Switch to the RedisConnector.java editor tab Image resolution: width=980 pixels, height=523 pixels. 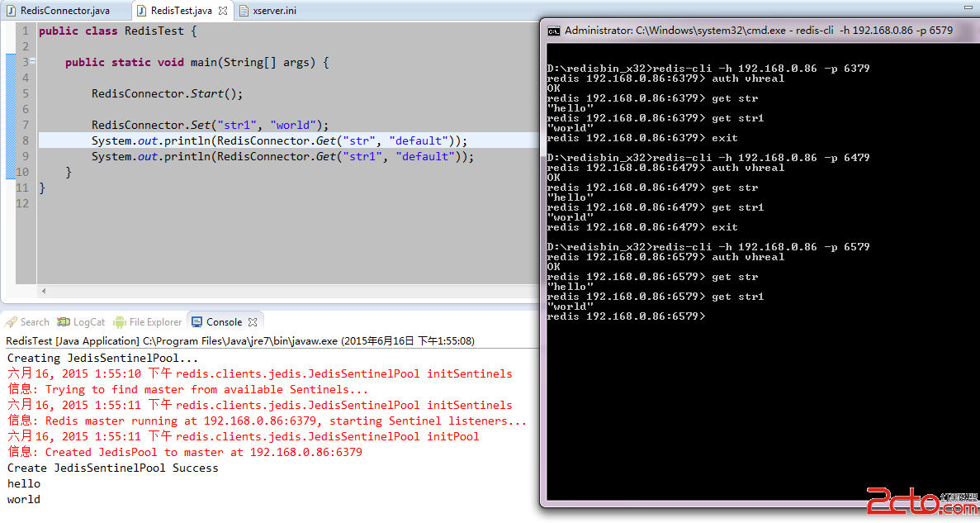click(x=65, y=11)
